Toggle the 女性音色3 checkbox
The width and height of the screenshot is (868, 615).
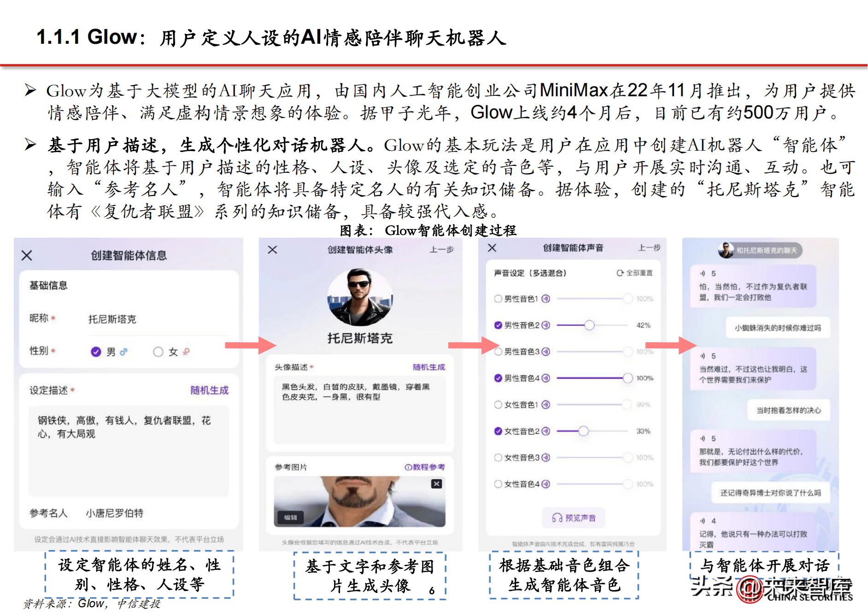click(x=498, y=457)
